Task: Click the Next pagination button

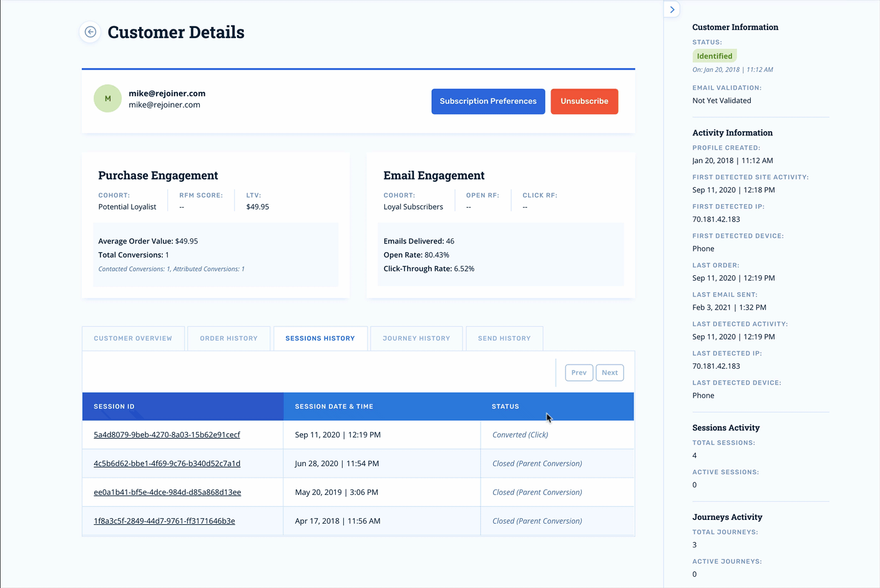Action: [610, 373]
